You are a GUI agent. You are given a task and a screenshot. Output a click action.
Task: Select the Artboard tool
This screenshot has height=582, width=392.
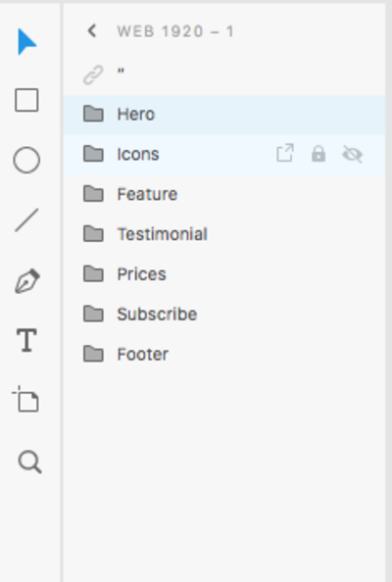tap(26, 399)
